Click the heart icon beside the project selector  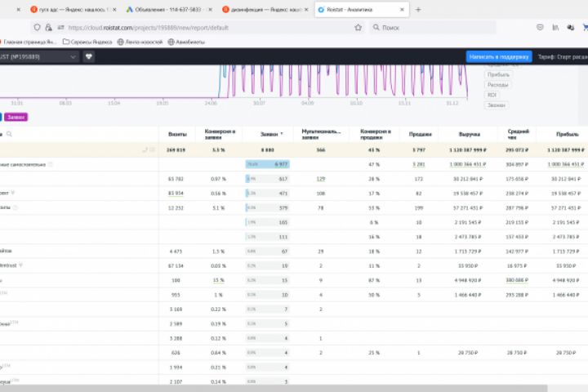[89, 56]
